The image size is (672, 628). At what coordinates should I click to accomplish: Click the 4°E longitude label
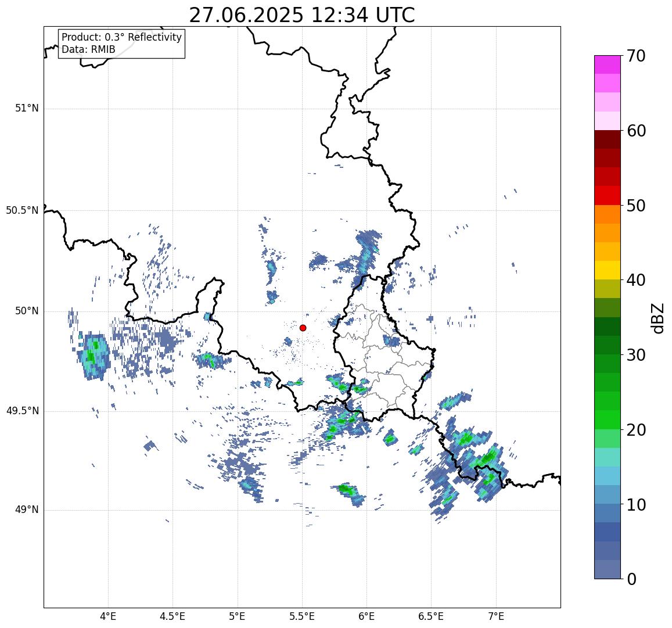pyautogui.click(x=108, y=616)
